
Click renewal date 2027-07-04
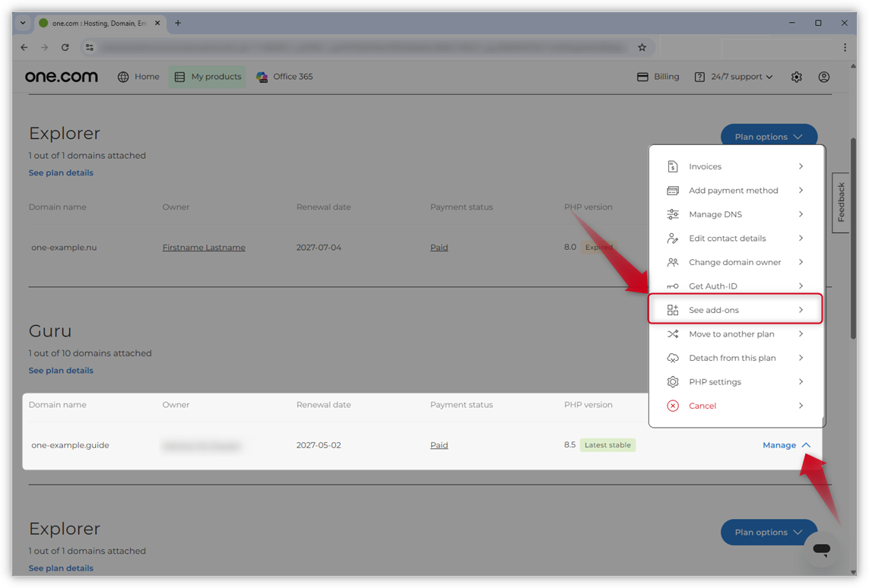[319, 248]
